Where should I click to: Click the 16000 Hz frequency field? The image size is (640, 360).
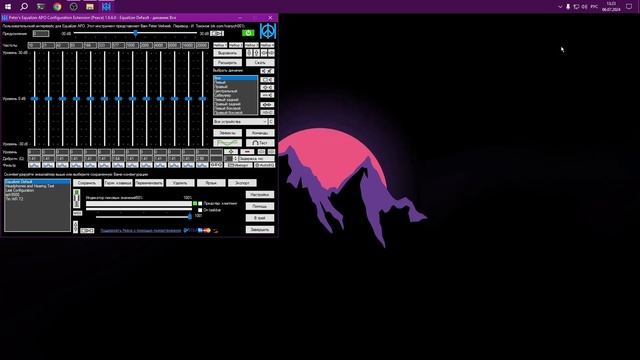[x=188, y=45]
